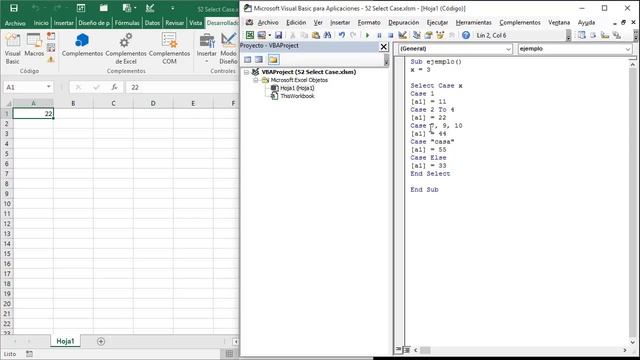Open Herramientas menu in VBA editor

coord(473,22)
